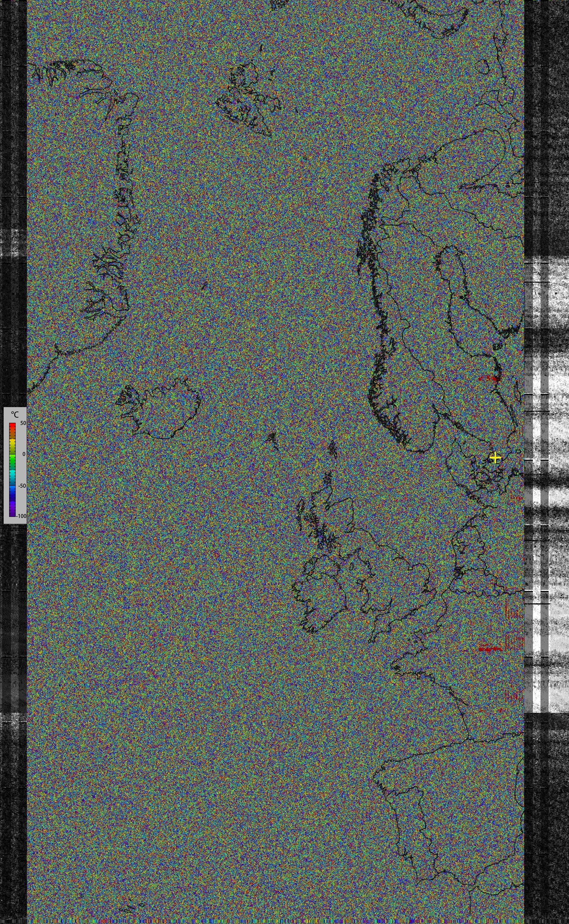Click the "0" label on temperature legend
569x924 pixels.
(x=24, y=454)
